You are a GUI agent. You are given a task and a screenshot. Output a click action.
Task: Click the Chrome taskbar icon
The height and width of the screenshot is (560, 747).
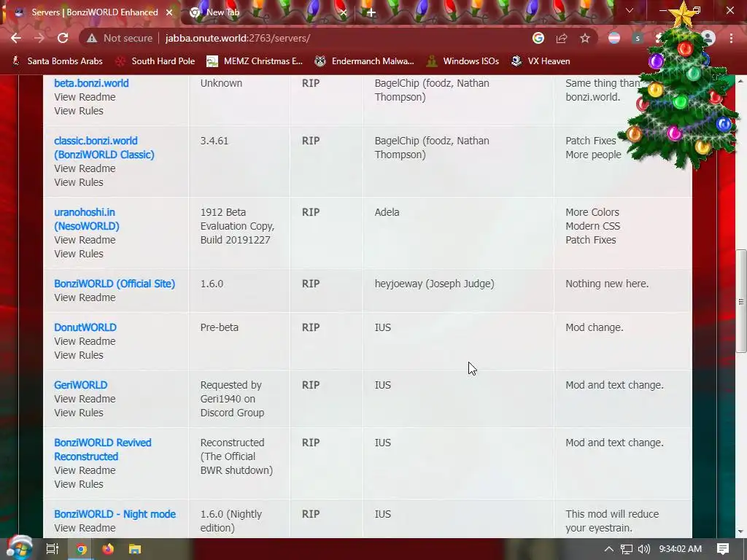81,549
